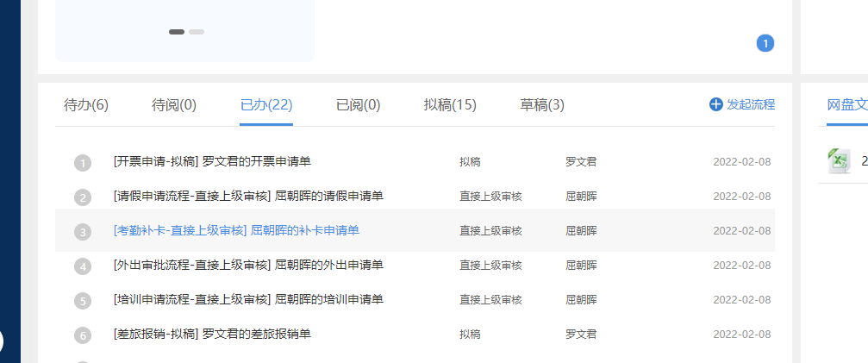Viewport: 868px width, 363px height.
Task: Click 直接上级审核 status in the 请假申请 row
Action: (x=490, y=197)
